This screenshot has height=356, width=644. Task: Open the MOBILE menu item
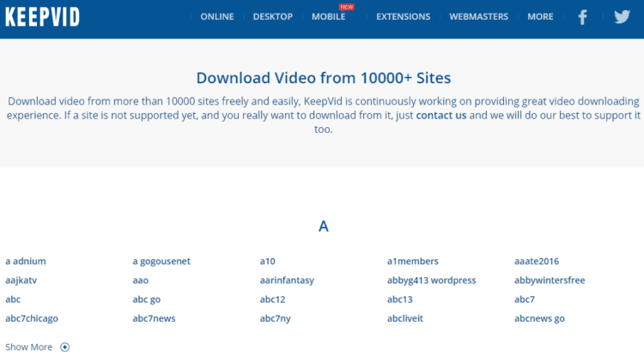tap(329, 17)
